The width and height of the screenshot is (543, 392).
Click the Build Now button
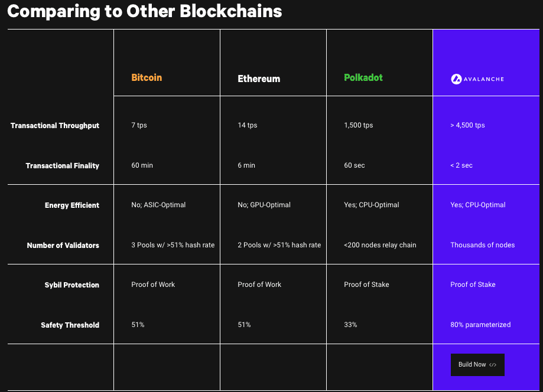[477, 365]
